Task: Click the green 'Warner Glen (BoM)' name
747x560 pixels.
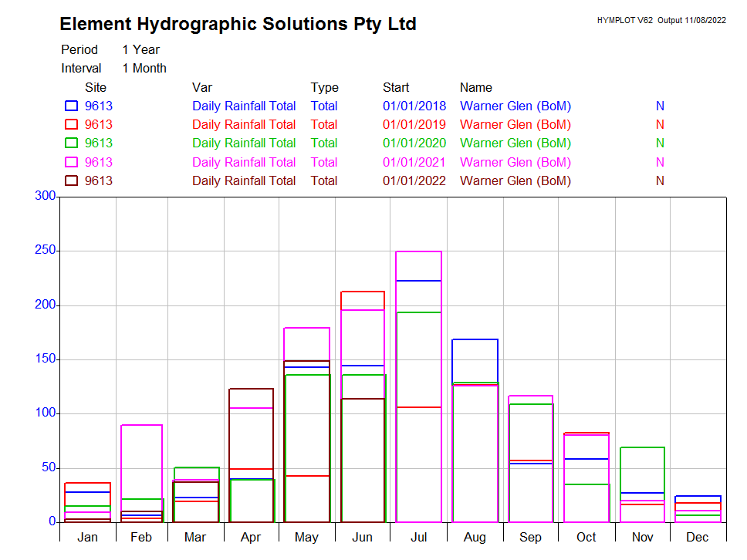Action: click(x=515, y=143)
